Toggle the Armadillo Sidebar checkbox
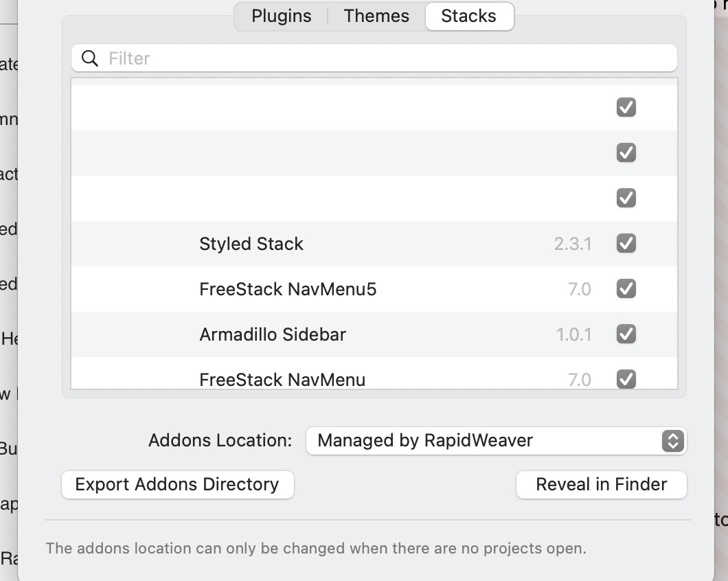 [626, 334]
